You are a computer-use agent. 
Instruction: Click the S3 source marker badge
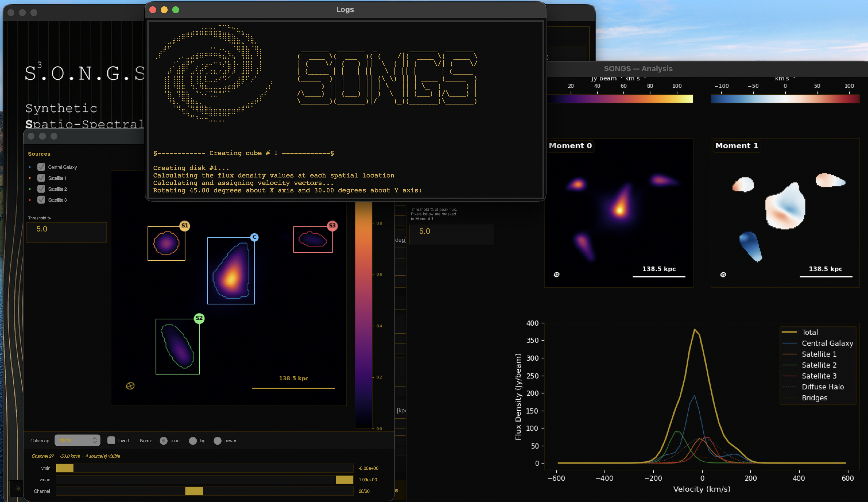pos(332,226)
